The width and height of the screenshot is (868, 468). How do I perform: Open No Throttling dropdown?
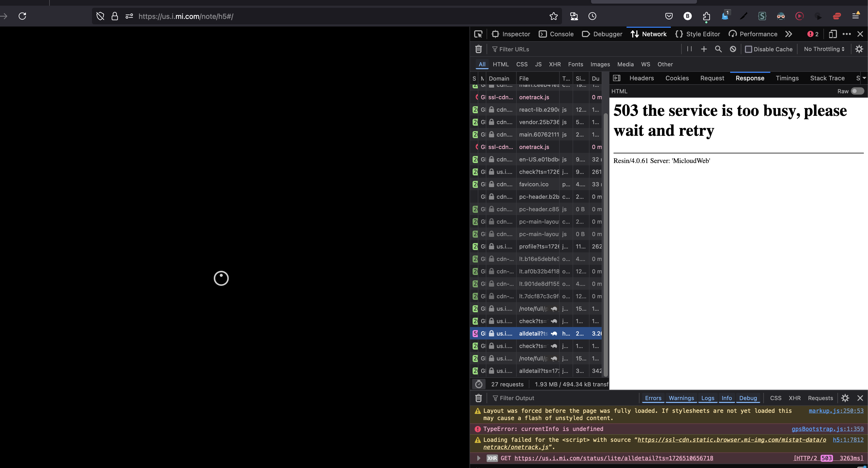tap(824, 49)
